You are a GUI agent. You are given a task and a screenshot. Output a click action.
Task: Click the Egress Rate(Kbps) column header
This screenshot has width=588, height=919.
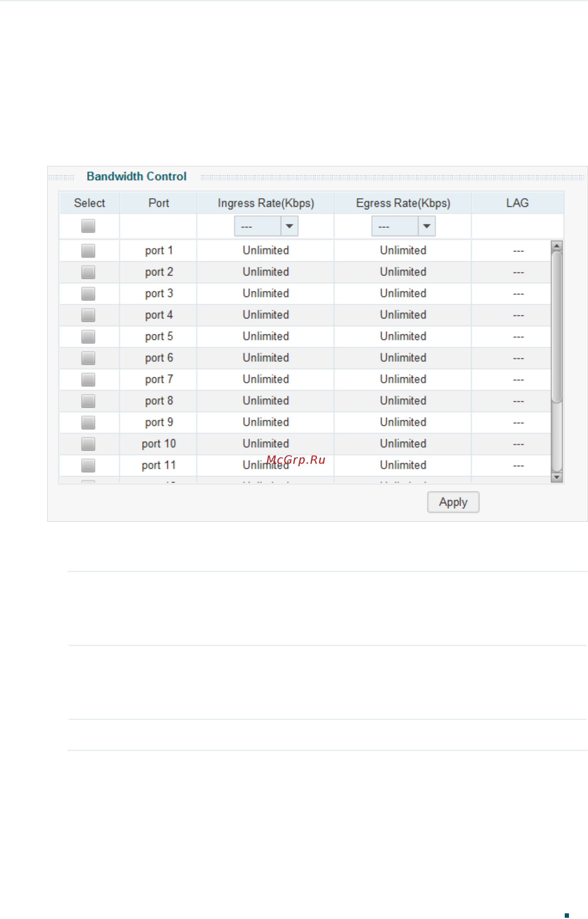[403, 203]
